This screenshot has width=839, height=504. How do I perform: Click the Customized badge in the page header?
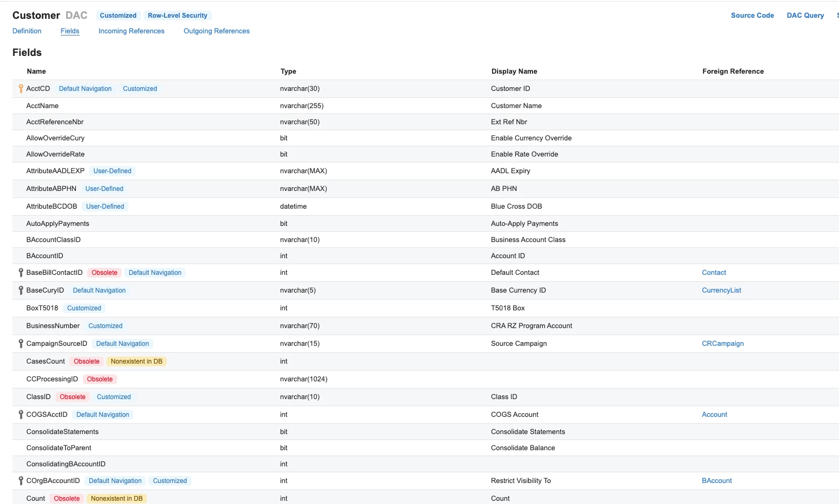(118, 16)
